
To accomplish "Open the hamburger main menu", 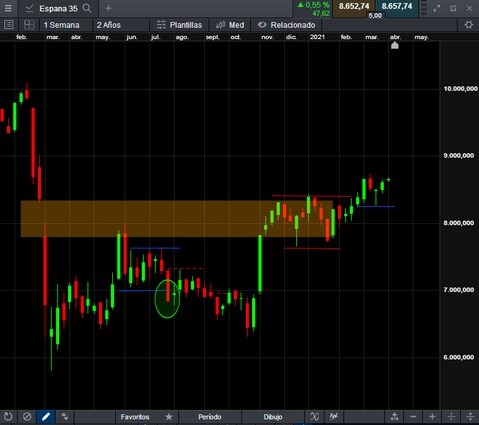I will [8, 8].
